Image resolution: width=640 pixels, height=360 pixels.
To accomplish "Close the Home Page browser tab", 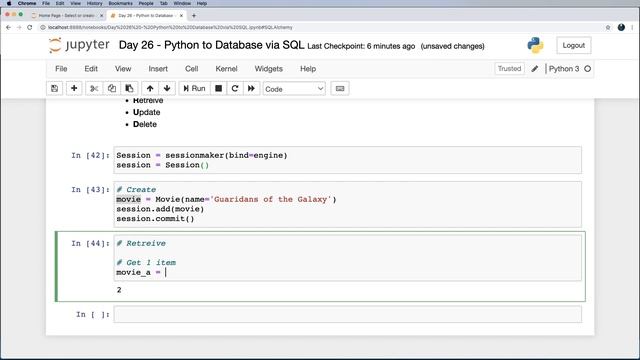I will coord(102,16).
